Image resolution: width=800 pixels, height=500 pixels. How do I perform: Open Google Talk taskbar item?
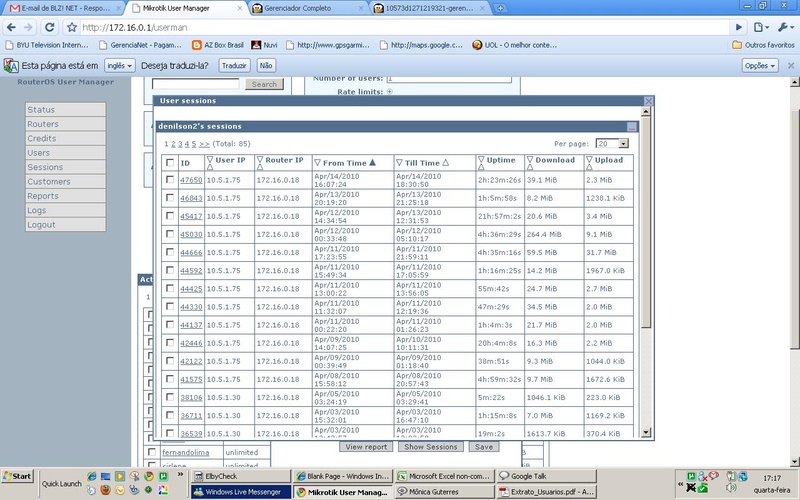(x=546, y=476)
